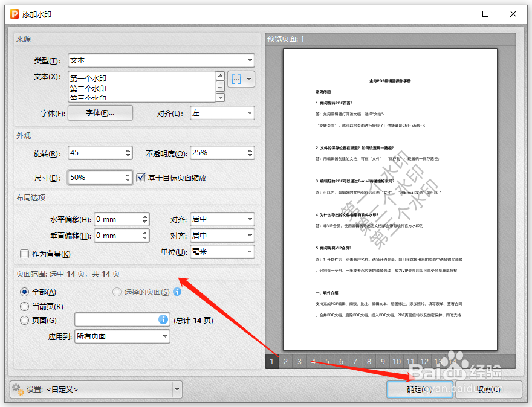This screenshot has width=532, height=407.
Task: Decrease 尺寸 size with down arrow
Action: [x=128, y=181]
